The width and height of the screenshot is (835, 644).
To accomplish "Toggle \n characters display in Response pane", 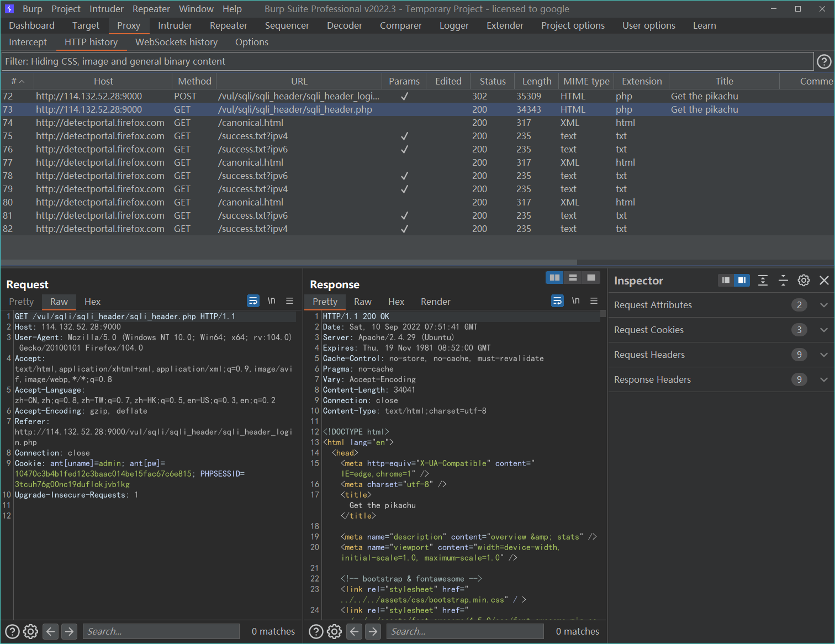I will pyautogui.click(x=575, y=300).
